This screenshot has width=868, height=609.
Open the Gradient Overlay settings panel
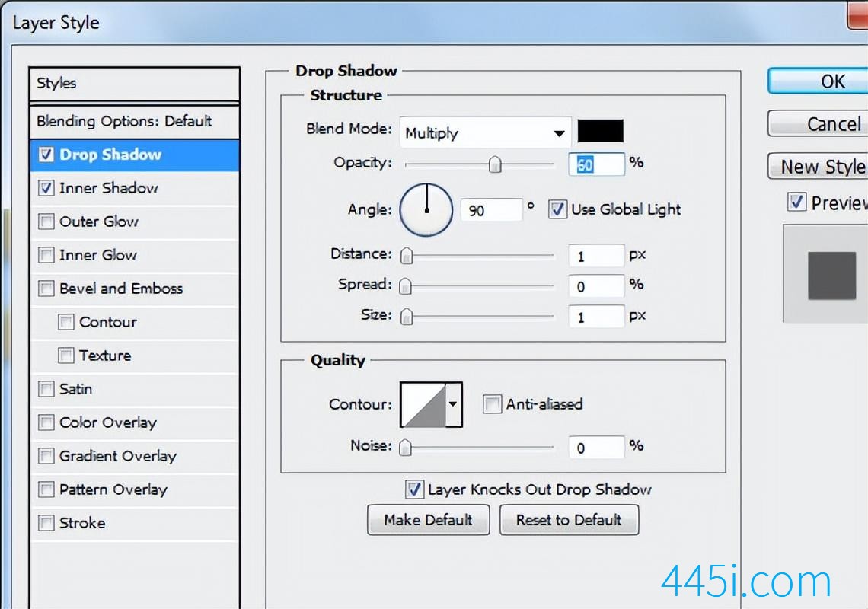118,456
